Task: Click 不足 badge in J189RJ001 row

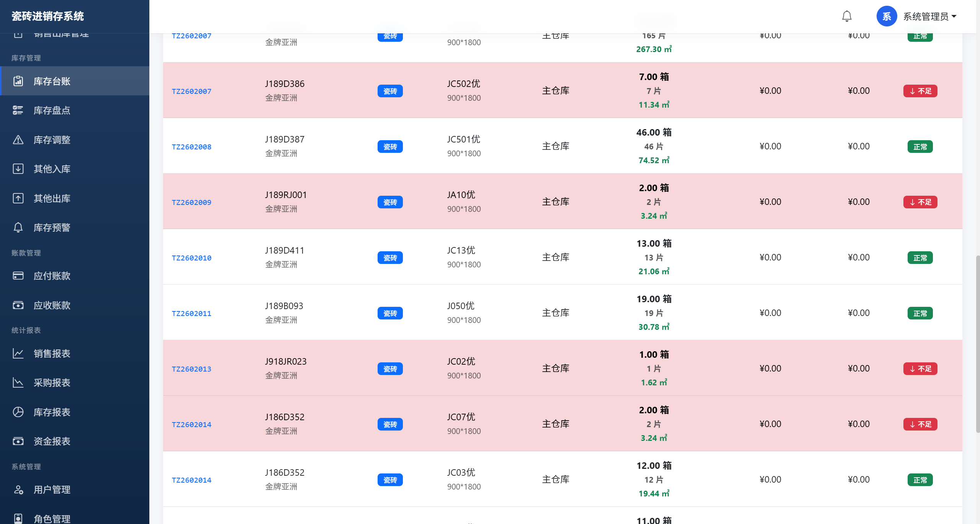Action: (x=920, y=202)
